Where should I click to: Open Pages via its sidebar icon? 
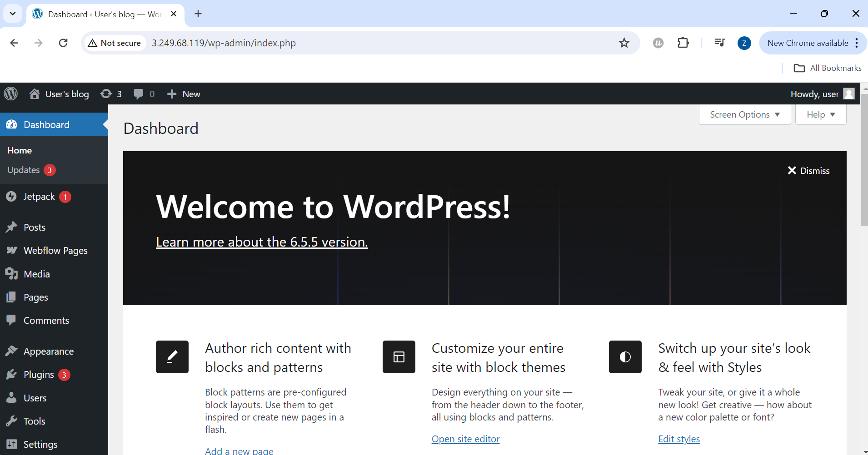click(11, 297)
